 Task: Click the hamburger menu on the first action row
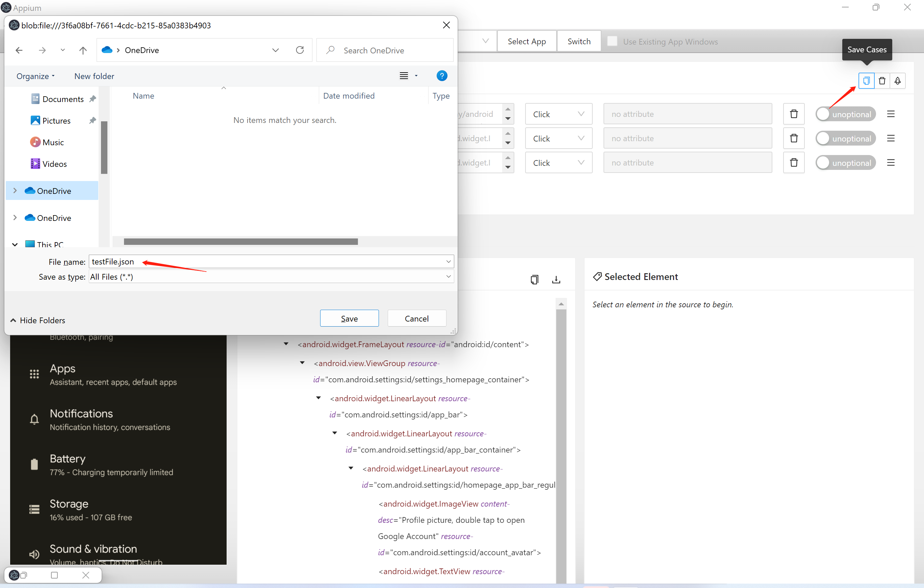click(x=891, y=113)
